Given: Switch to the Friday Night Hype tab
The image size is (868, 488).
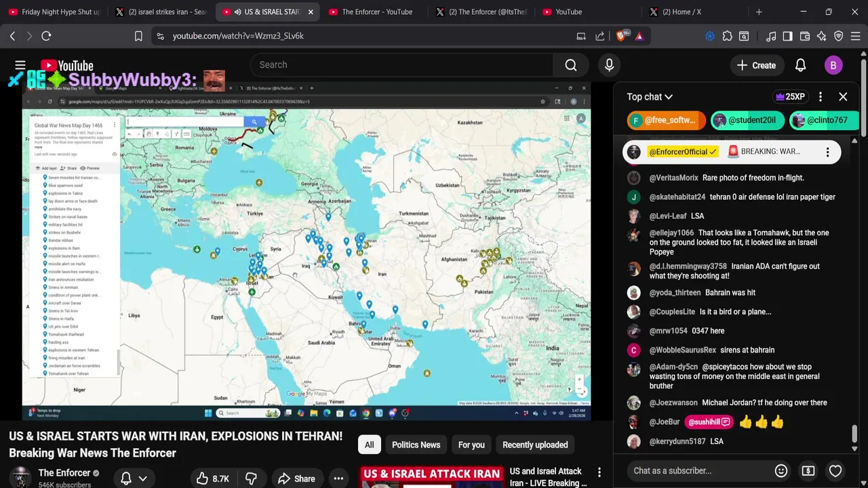Looking at the screenshot, I should 54,12.
